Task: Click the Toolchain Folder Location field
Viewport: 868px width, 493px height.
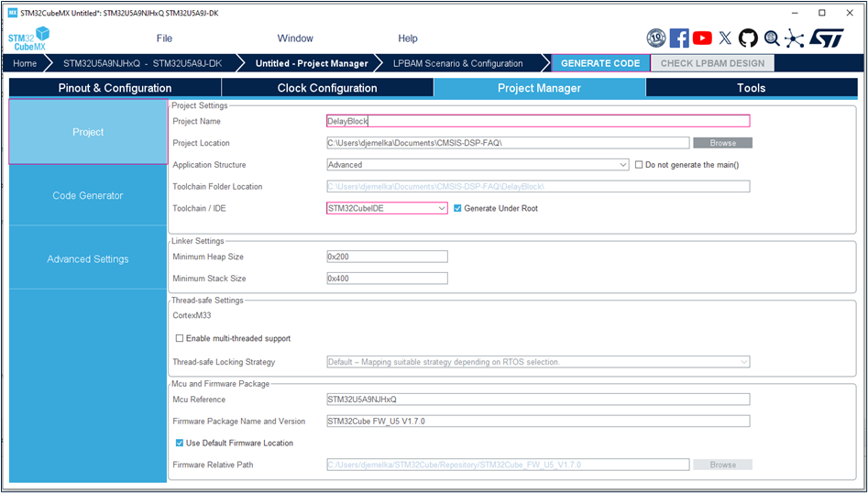Action: click(538, 186)
